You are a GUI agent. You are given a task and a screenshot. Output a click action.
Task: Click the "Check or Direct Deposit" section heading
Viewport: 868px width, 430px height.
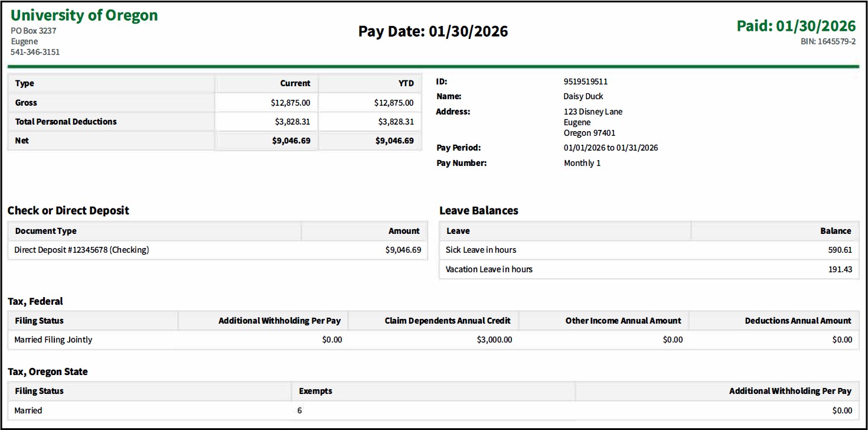tap(68, 210)
